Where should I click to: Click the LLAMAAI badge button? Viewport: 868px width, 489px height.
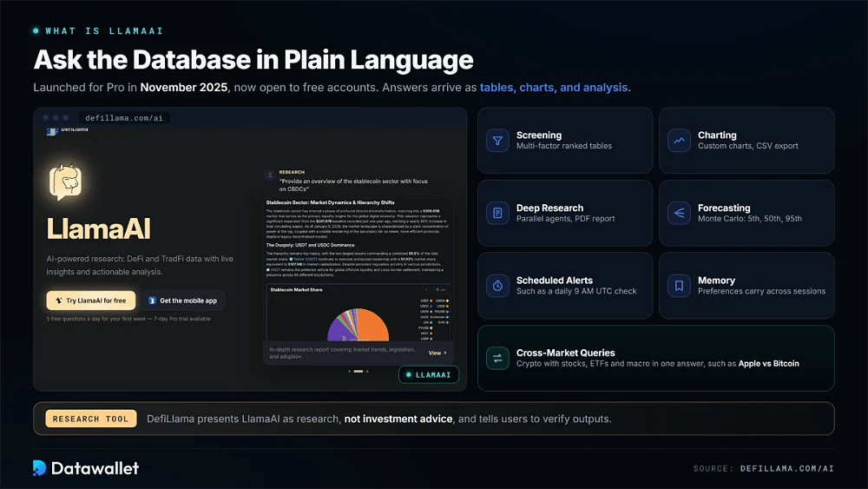[x=429, y=375]
